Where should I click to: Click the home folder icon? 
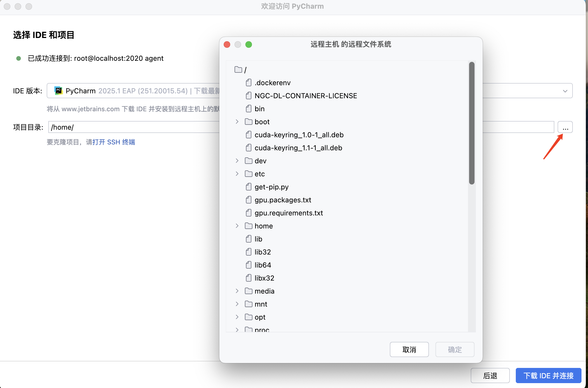click(x=248, y=226)
